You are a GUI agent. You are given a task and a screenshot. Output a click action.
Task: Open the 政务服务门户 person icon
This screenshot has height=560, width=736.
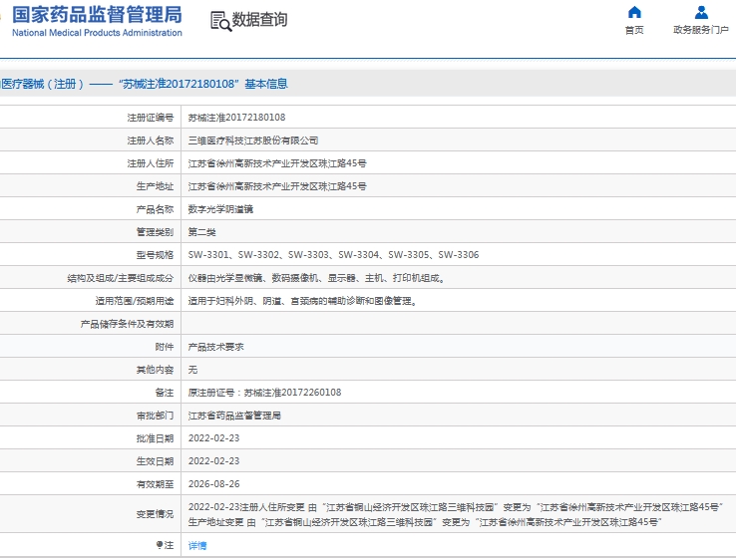click(x=701, y=12)
